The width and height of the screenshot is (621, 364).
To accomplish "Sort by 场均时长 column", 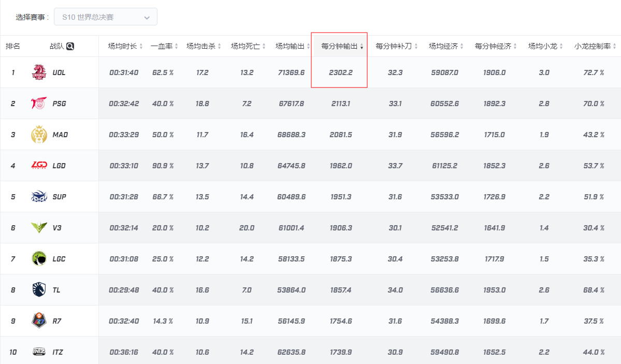I will pos(125,47).
